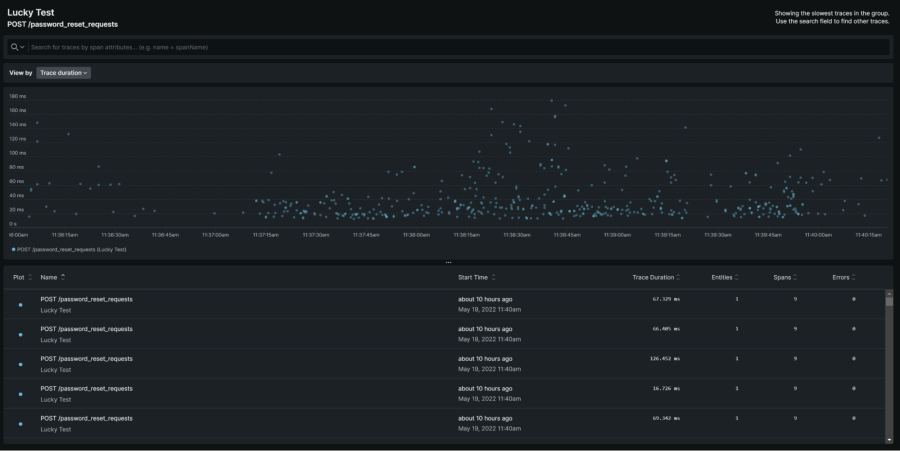Sort traces by Name column arrows
The height and width of the screenshot is (451, 900).
[x=64, y=277]
